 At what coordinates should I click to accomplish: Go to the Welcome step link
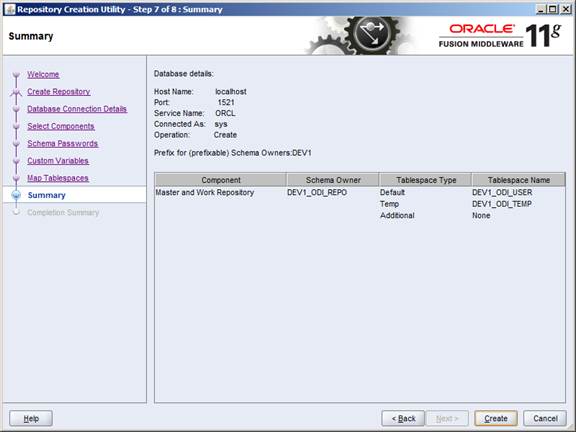(x=43, y=75)
